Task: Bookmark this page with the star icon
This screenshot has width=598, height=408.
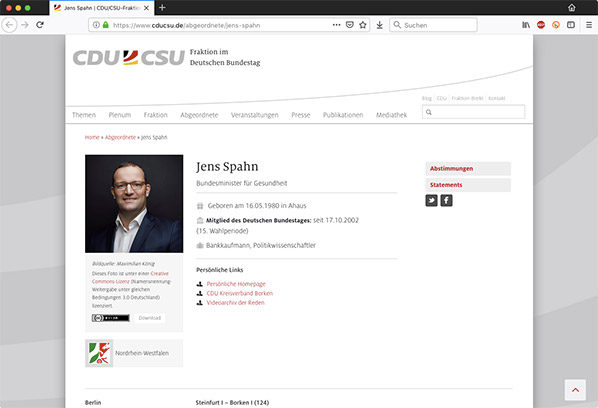Action: 363,25
